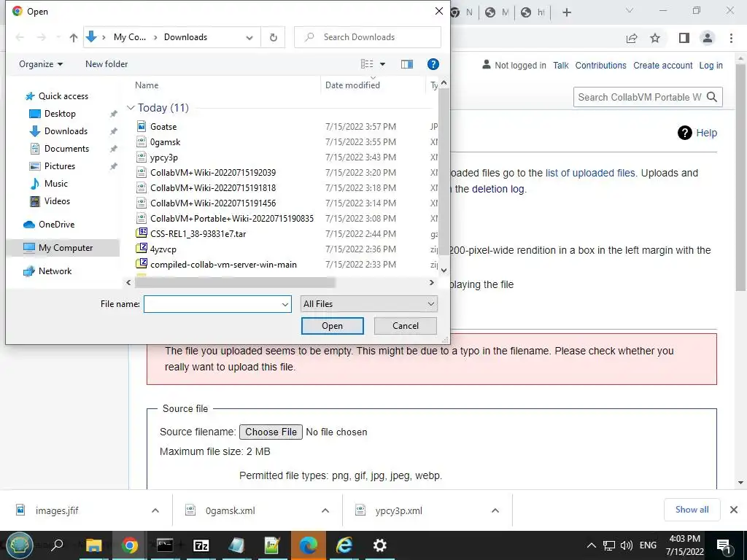Open list of uploaded files link
Screen dimensions: 747x560
tap(590, 173)
